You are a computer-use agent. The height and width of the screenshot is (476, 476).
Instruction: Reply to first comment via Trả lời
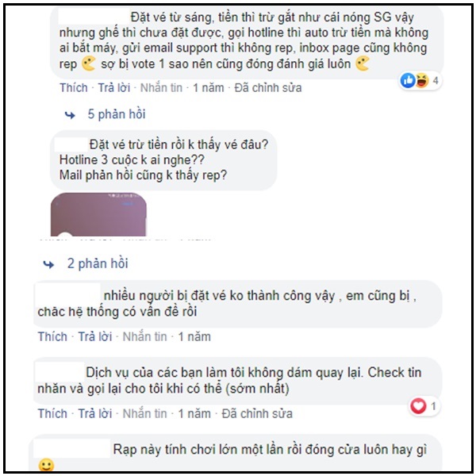tap(113, 88)
